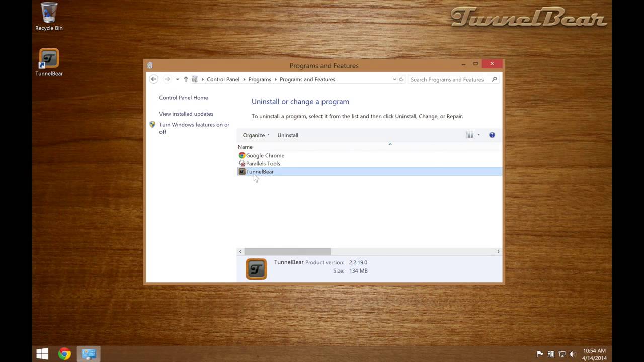Click Programs in the breadcrumb path
Viewport: 644px width, 362px height.
click(x=260, y=79)
